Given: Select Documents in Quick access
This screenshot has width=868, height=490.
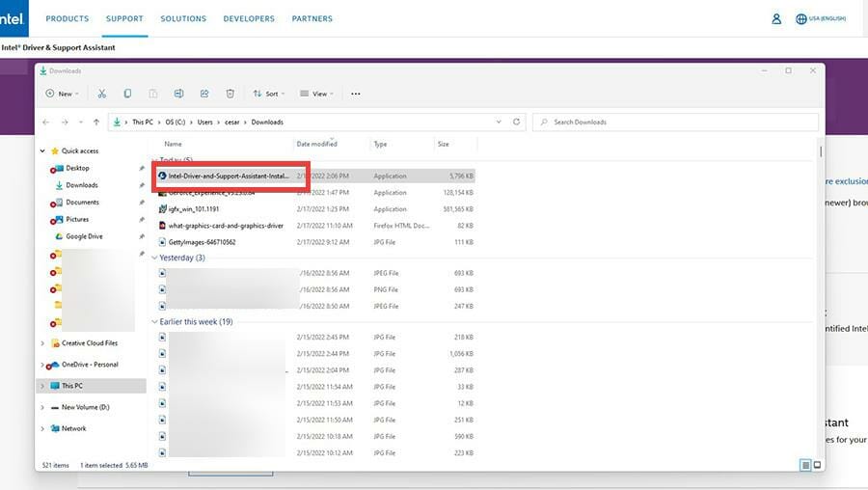Looking at the screenshot, I should (x=83, y=203).
